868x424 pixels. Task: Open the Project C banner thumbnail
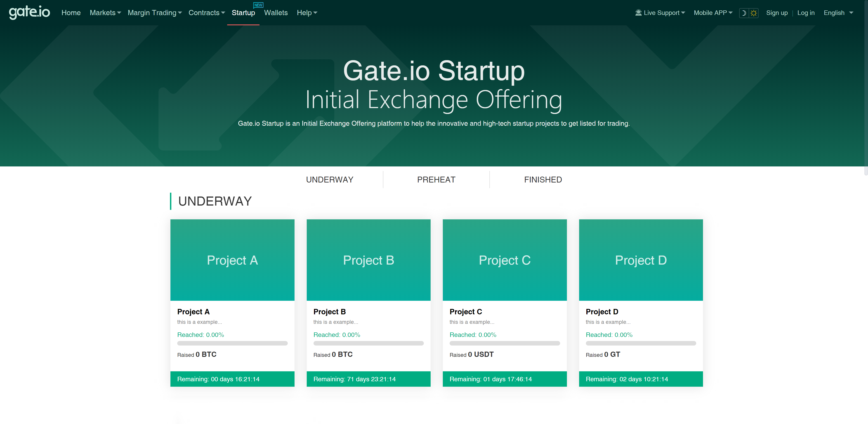[505, 260]
